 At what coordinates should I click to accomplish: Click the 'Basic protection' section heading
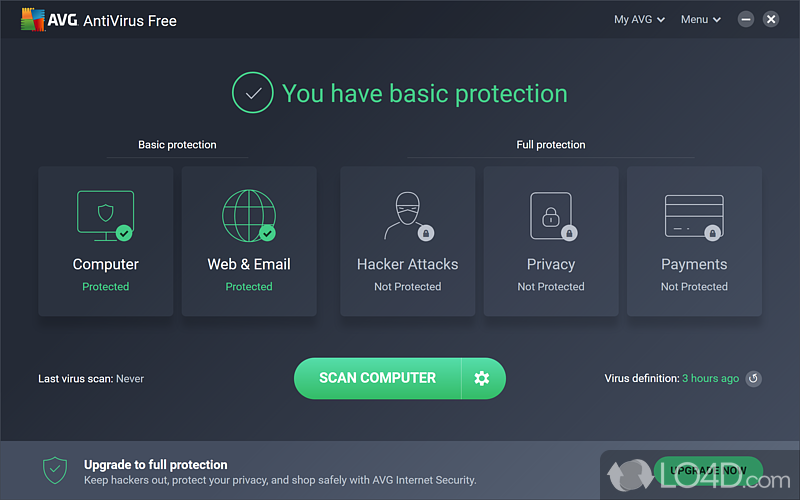(x=177, y=145)
